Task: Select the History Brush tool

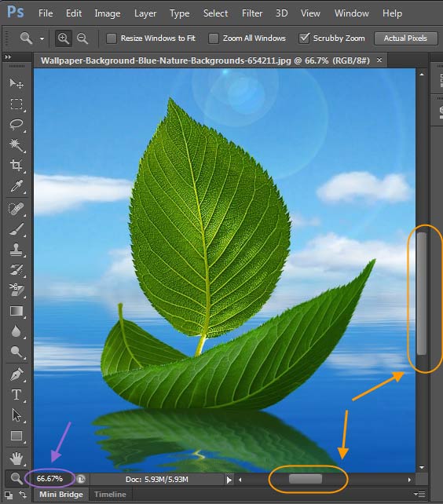Action: click(x=16, y=270)
